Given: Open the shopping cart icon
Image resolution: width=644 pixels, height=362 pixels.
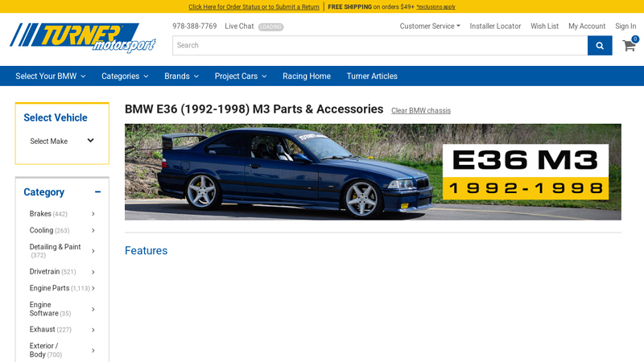Looking at the screenshot, I should point(630,45).
